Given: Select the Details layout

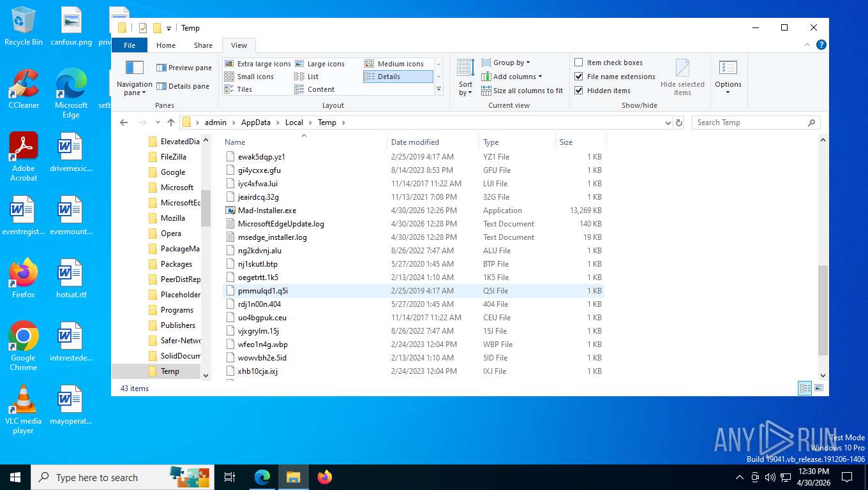Looking at the screenshot, I should [398, 77].
